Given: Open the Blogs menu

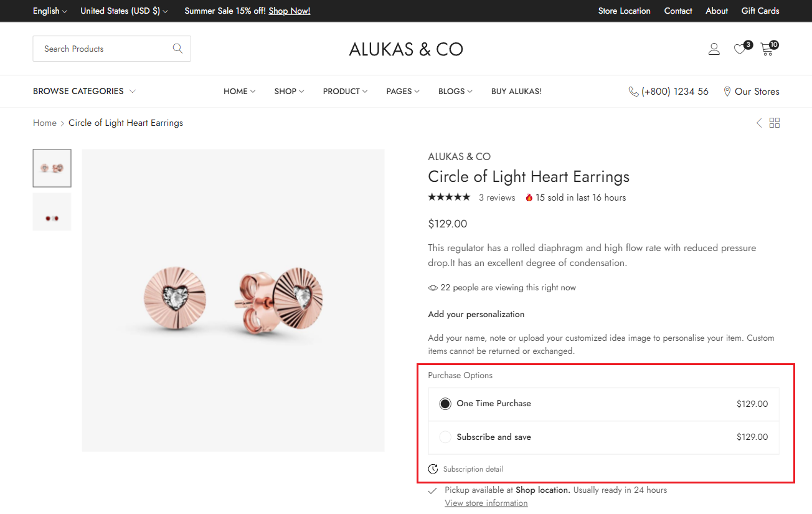Looking at the screenshot, I should [x=455, y=92].
